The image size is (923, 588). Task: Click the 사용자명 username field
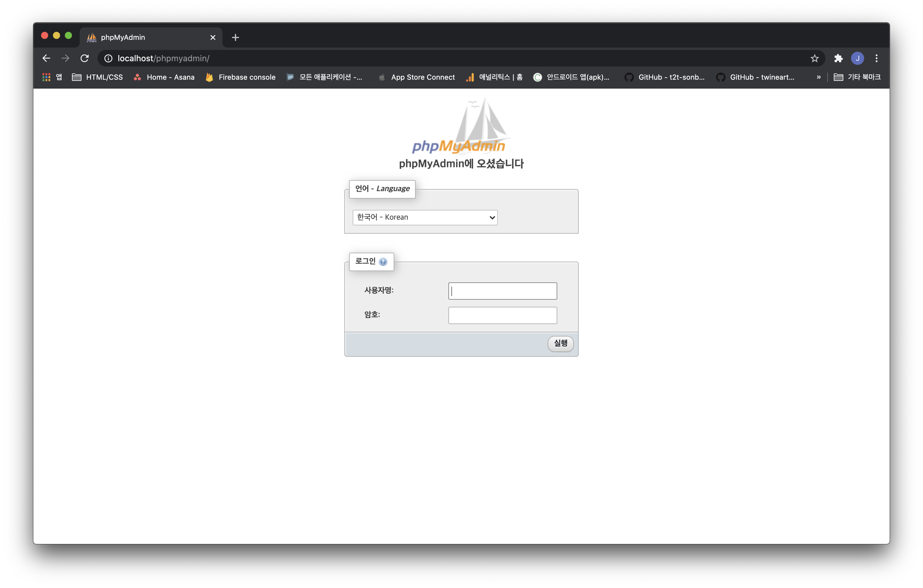[502, 290]
